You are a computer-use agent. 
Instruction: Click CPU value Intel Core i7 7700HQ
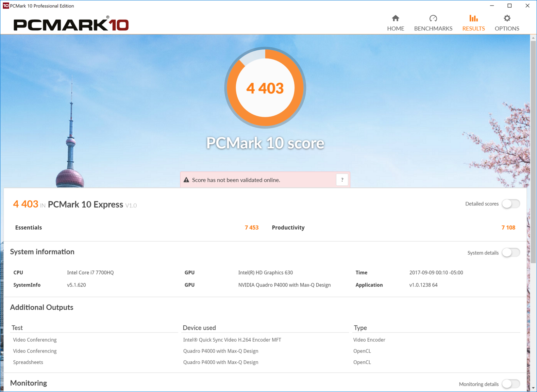tap(90, 272)
